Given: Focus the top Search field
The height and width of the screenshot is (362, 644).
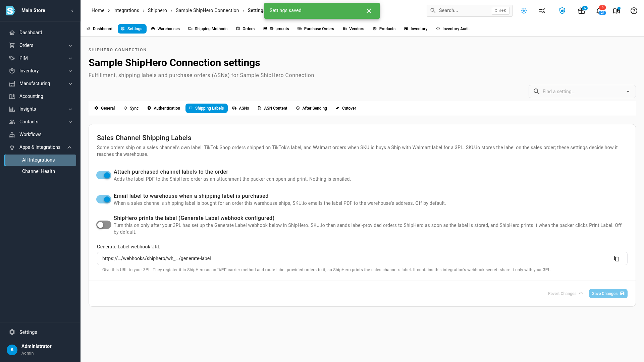Looking at the screenshot, I should click(469, 11).
